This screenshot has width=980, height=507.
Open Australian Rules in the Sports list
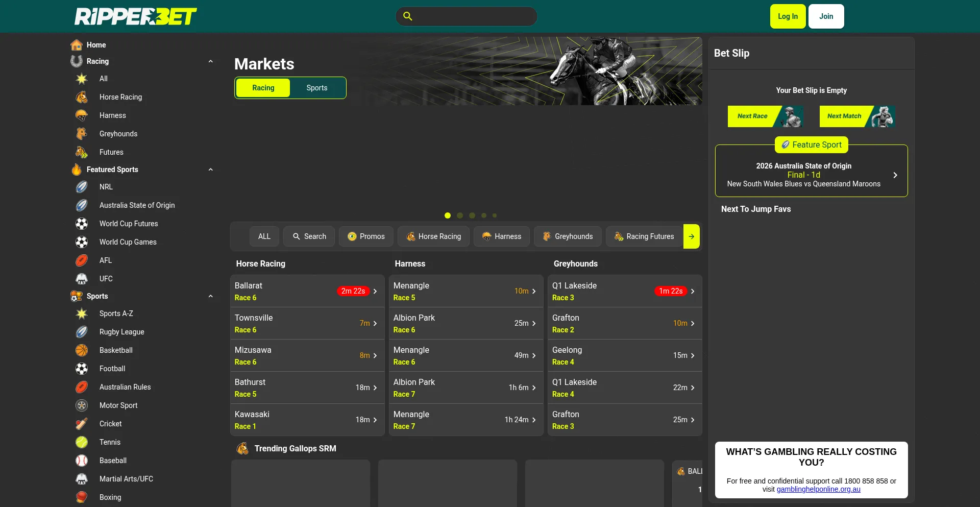125,387
